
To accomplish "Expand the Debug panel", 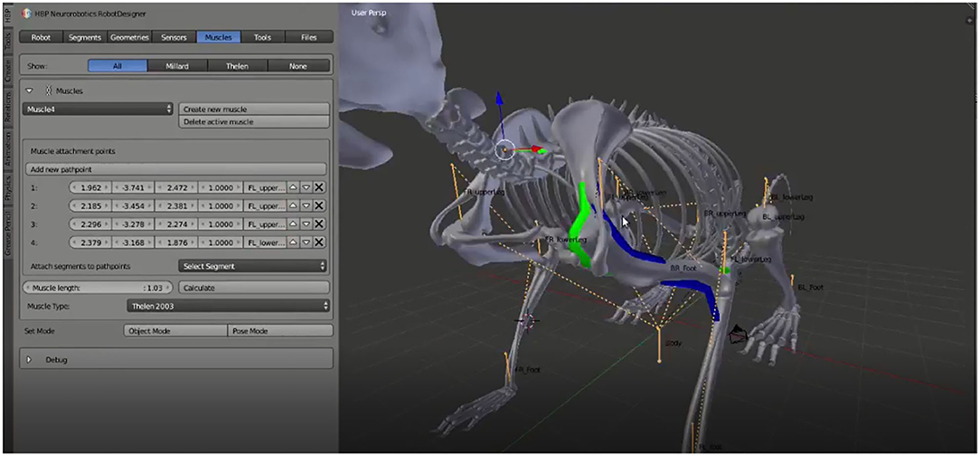I will click(x=29, y=359).
